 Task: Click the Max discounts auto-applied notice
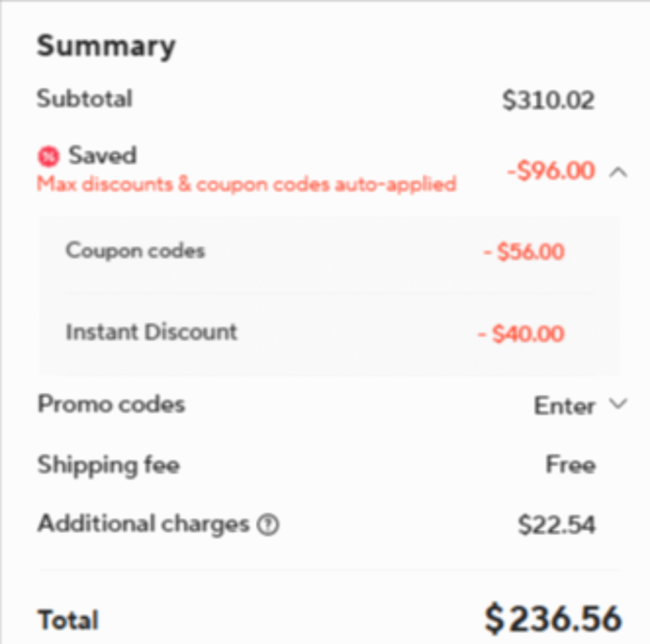(x=246, y=185)
